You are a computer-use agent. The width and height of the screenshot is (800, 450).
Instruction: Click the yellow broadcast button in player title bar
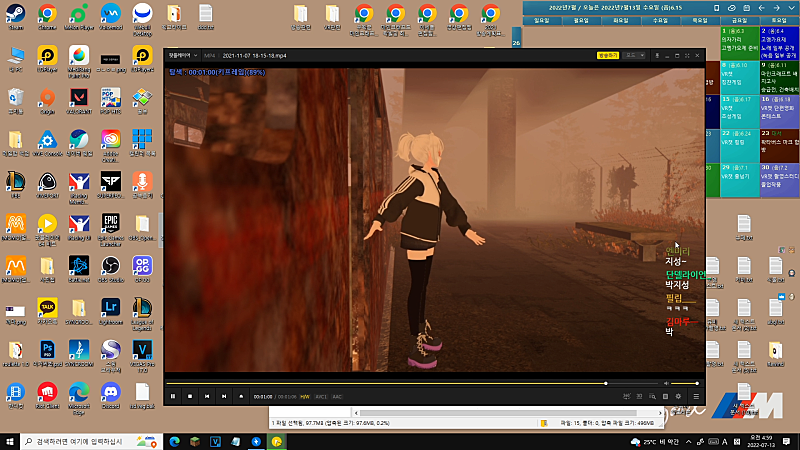[608, 56]
